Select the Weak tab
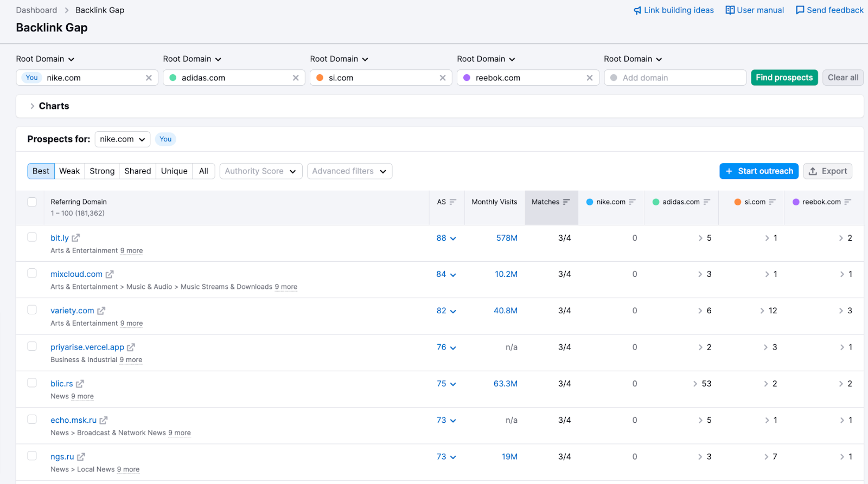 [69, 171]
